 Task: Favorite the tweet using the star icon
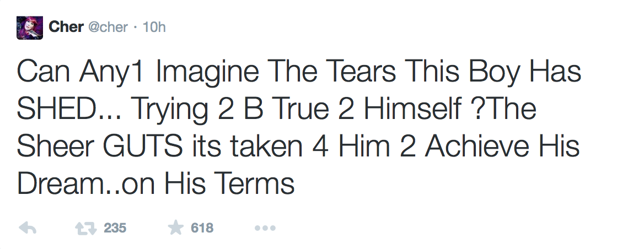click(x=176, y=228)
